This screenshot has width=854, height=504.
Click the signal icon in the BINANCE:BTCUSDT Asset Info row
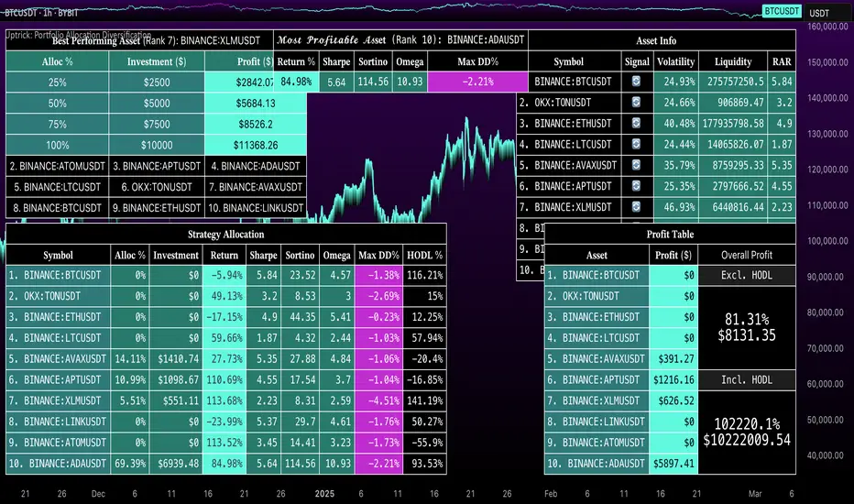tap(636, 82)
